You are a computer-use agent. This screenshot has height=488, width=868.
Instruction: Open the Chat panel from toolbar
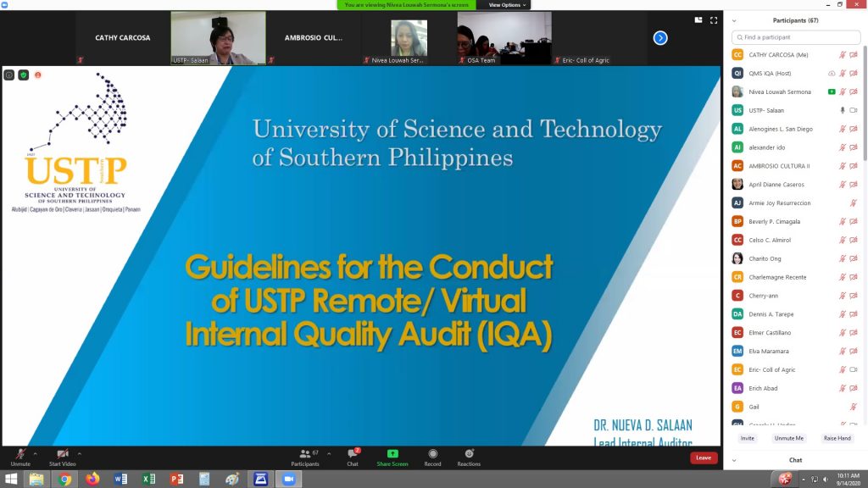click(353, 457)
